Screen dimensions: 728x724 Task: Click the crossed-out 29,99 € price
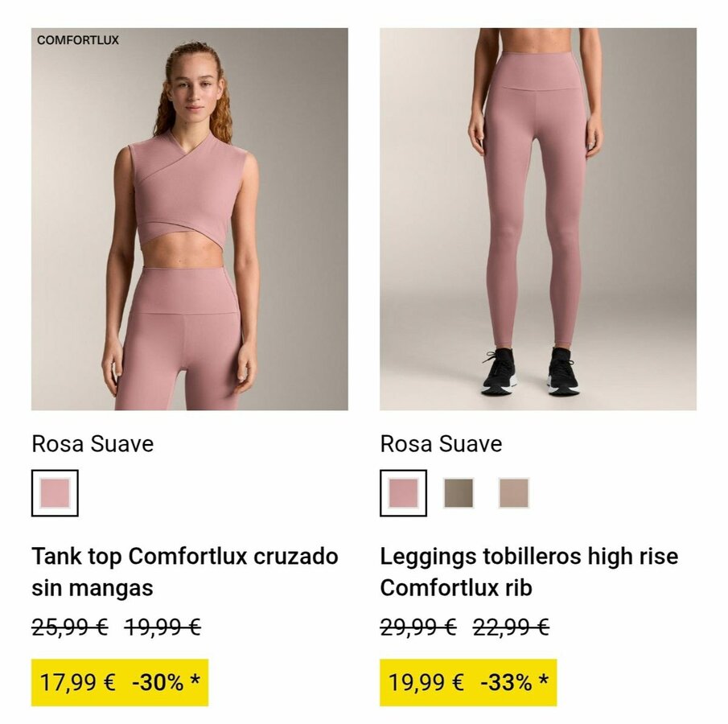click(x=418, y=627)
